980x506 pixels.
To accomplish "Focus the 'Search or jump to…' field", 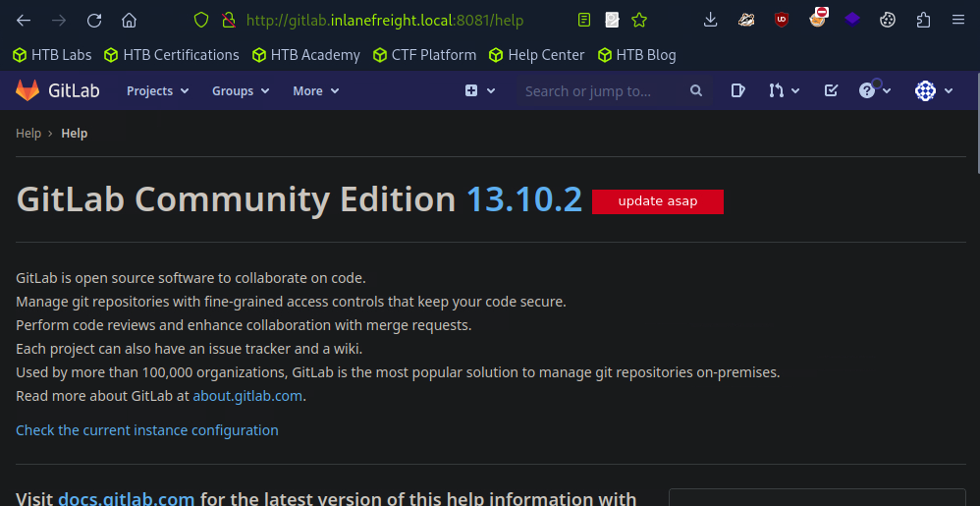I will (599, 90).
